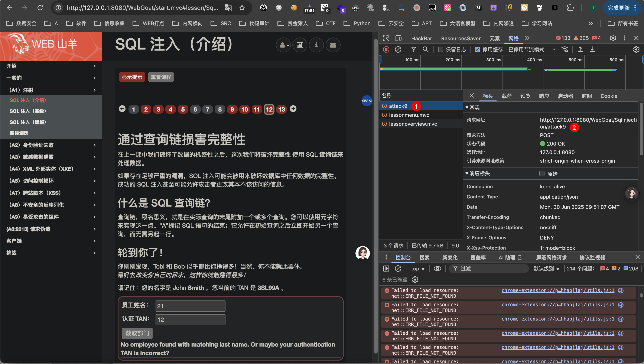Screen dimensions: 644x364
Task: Open throttling mode dropdown
Action: point(532,49)
